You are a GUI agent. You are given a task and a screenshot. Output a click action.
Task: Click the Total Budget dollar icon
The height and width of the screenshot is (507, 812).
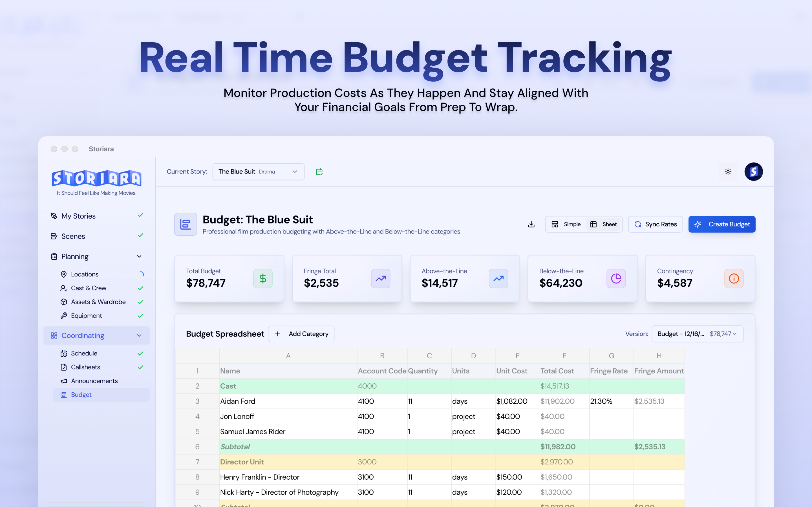[263, 278]
